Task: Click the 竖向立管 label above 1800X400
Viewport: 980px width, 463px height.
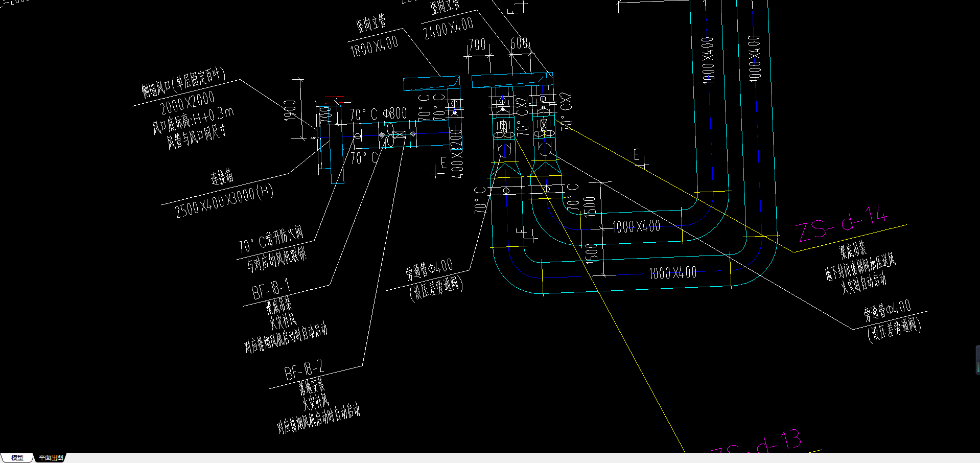Action: [x=371, y=24]
